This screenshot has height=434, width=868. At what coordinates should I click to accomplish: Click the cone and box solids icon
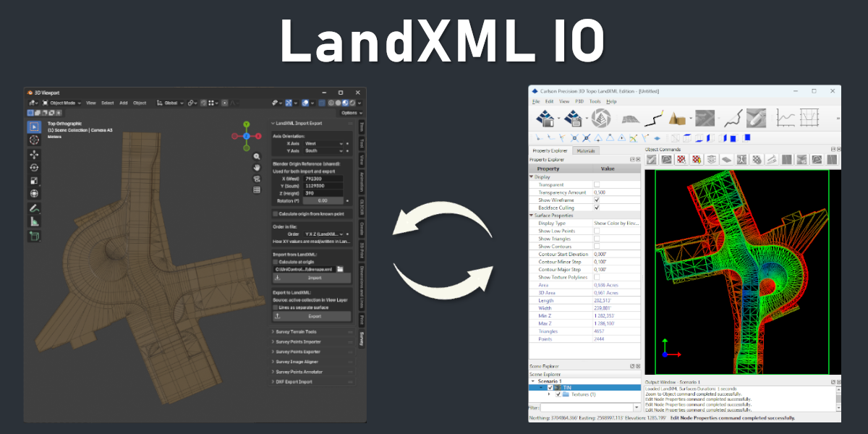point(678,118)
